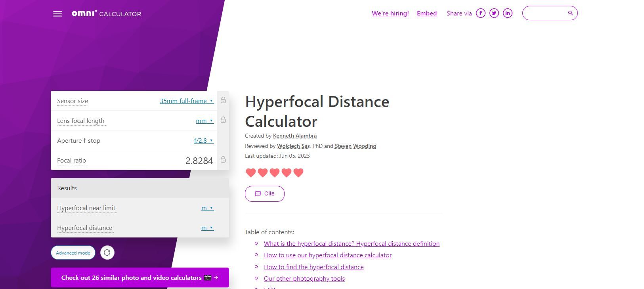The height and width of the screenshot is (289, 644).
Task: Click the Omni Calculator logo
Action: (106, 13)
